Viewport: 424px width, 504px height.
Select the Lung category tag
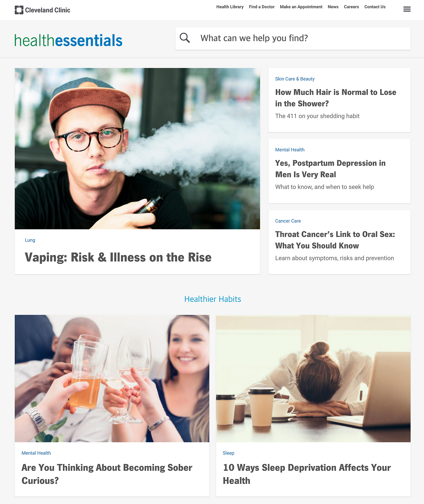(30, 240)
